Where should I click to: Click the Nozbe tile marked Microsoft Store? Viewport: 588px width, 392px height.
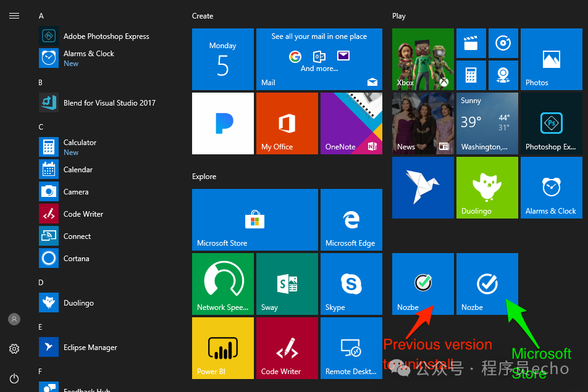click(x=487, y=283)
